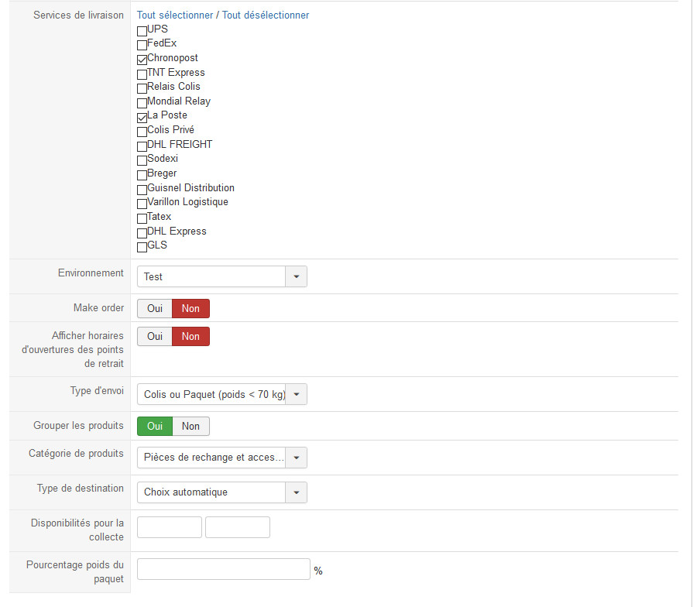
Task: Click the Type de destination dropdown arrow
Action: [x=296, y=492]
